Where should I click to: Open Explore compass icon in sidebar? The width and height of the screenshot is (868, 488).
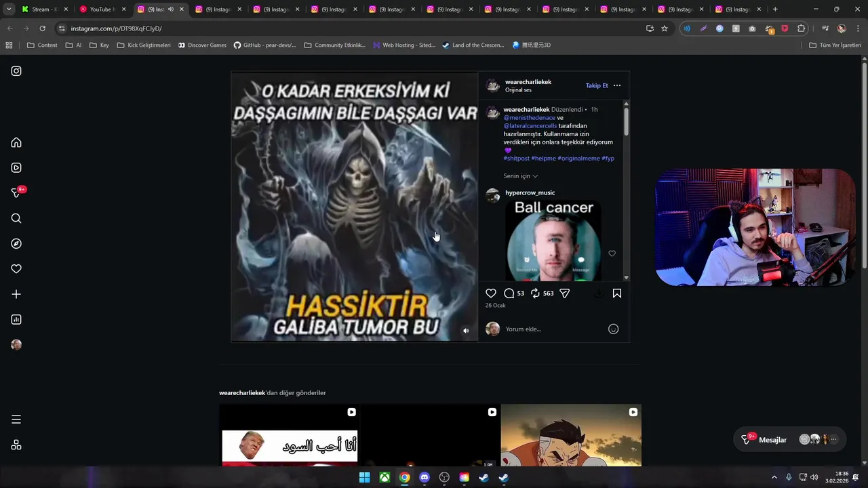[x=16, y=243]
